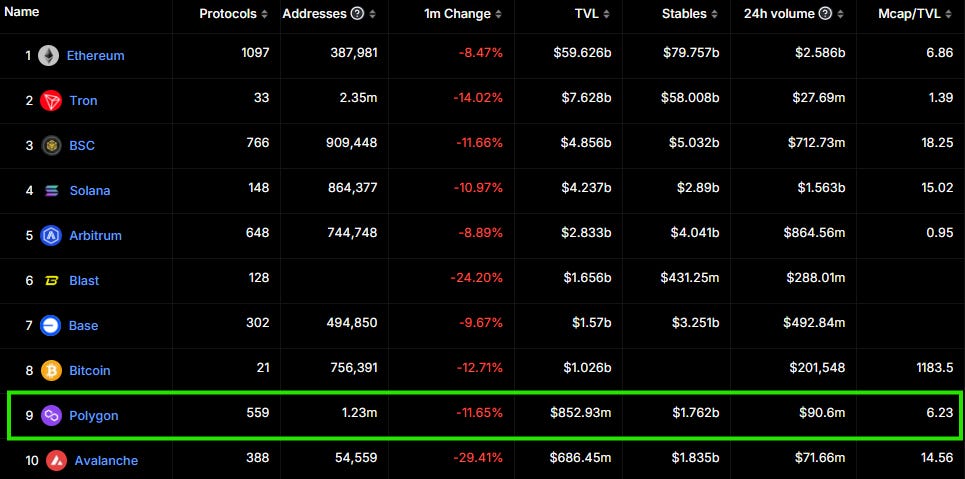Select Avalanche stables value $1.835b

click(694, 458)
